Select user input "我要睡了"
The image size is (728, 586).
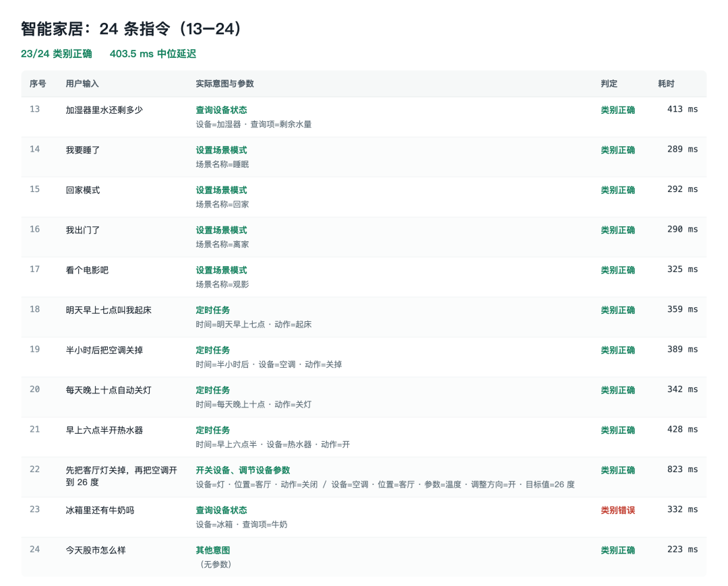[x=83, y=150]
